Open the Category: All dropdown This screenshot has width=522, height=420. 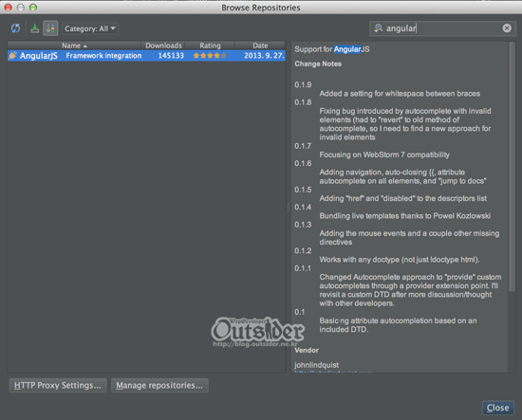click(90, 28)
